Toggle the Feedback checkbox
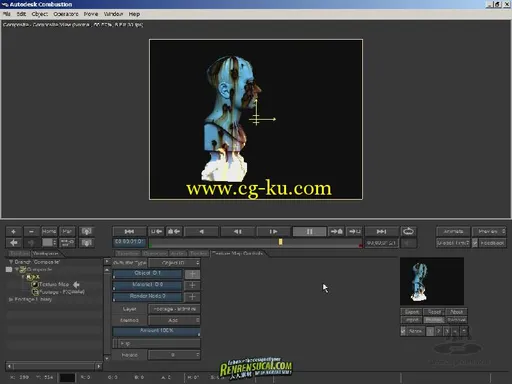This screenshot has width=512, height=384. click(x=475, y=243)
